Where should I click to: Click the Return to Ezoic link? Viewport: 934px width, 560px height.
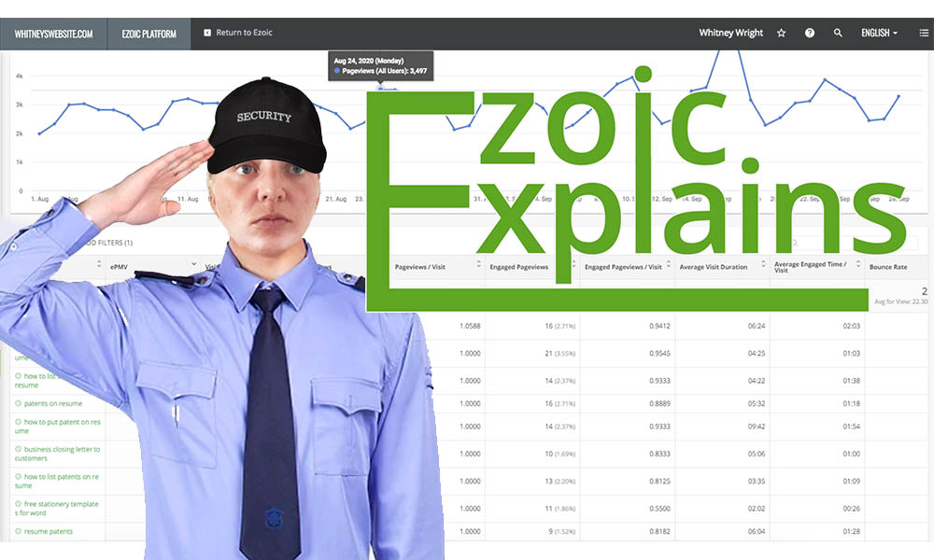pyautogui.click(x=244, y=33)
